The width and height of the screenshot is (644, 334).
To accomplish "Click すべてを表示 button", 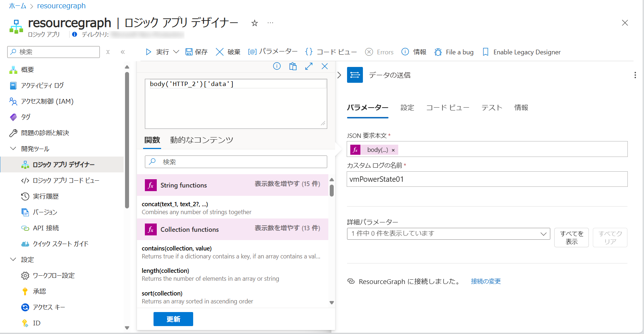I will pyautogui.click(x=572, y=238).
